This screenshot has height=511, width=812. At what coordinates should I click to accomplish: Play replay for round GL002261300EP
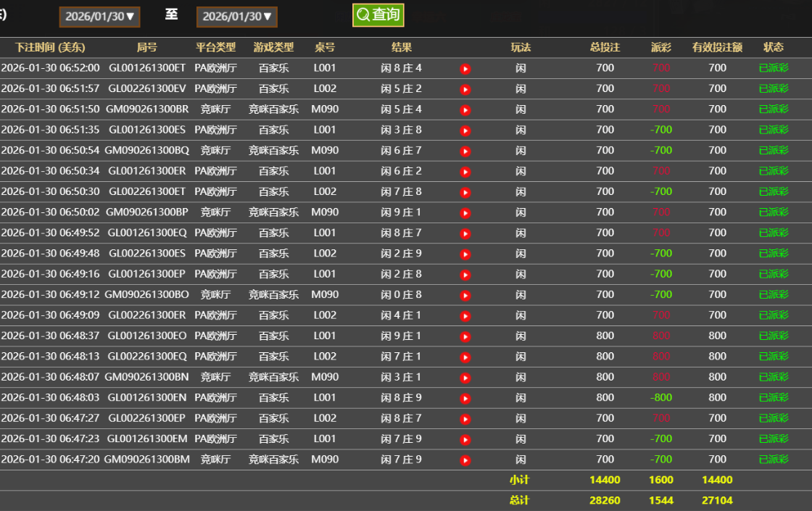(x=465, y=419)
